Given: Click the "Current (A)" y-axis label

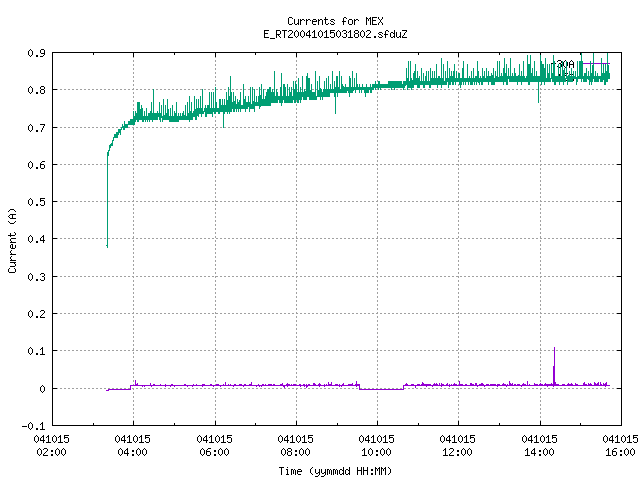Looking at the screenshot, I should 12,240.
